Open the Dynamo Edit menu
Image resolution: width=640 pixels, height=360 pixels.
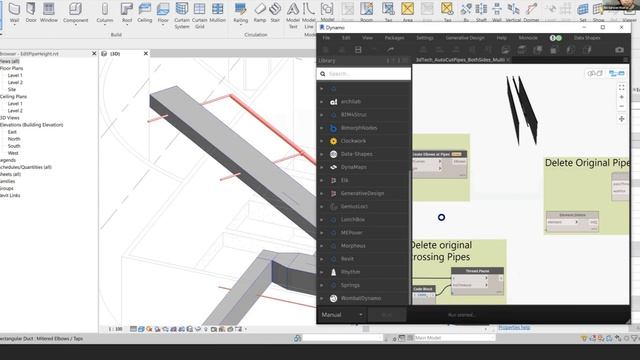click(346, 38)
